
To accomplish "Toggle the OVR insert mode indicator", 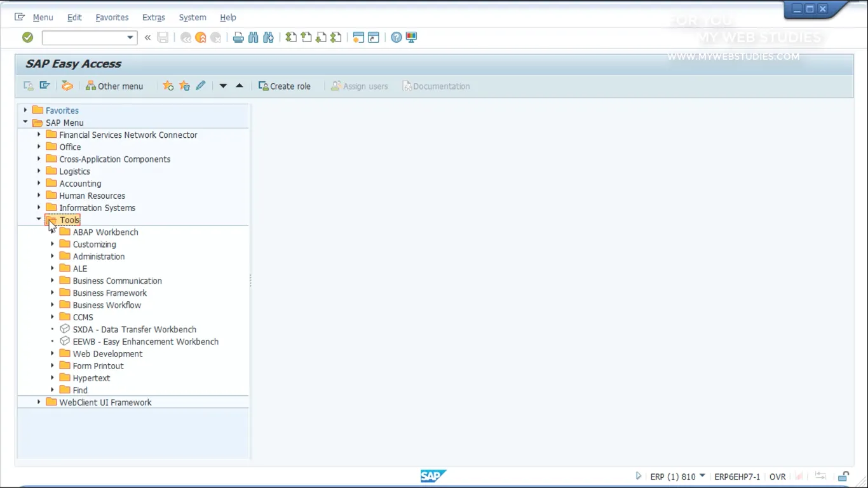I will tap(777, 477).
